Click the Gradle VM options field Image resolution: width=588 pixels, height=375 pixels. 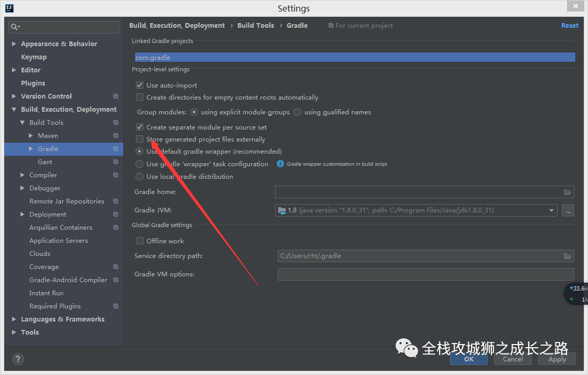pos(426,274)
